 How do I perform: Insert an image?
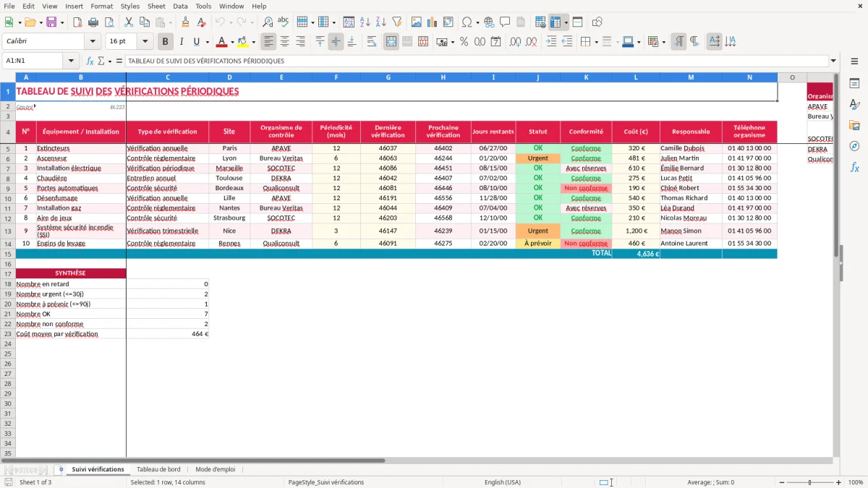click(417, 22)
